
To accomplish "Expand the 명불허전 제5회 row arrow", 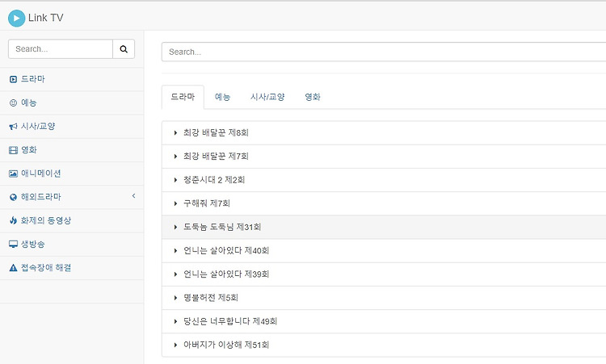I will point(175,298).
